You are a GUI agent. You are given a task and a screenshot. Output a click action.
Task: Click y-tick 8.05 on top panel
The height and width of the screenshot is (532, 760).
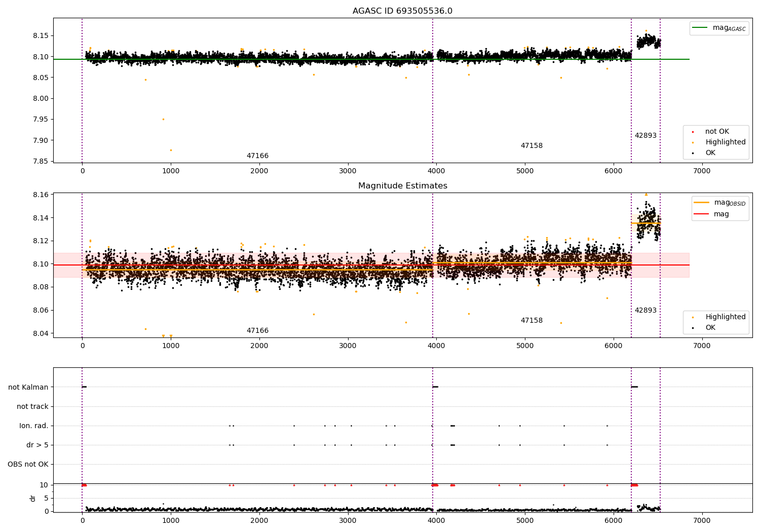(40, 78)
